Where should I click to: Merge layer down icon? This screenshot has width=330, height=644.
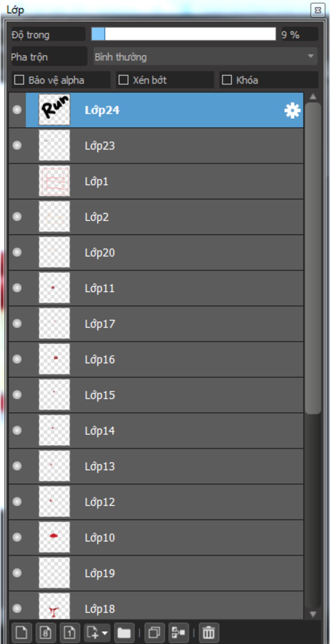(179, 632)
